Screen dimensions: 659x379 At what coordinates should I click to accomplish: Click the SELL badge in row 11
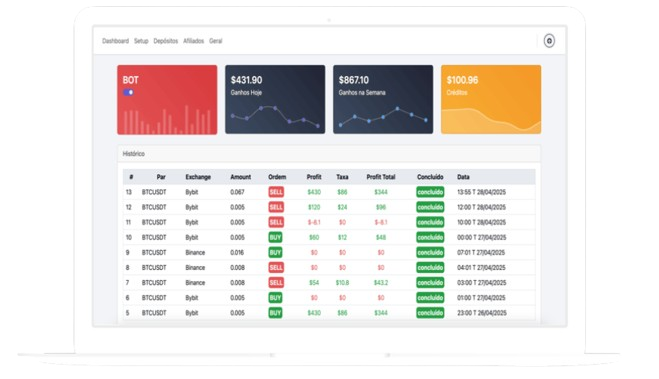coord(276,222)
